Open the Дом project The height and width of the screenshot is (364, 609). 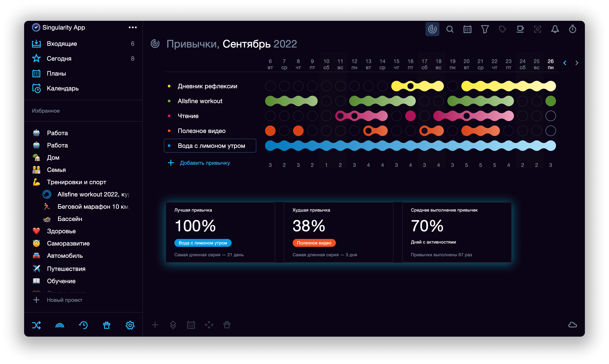[x=83, y=157]
